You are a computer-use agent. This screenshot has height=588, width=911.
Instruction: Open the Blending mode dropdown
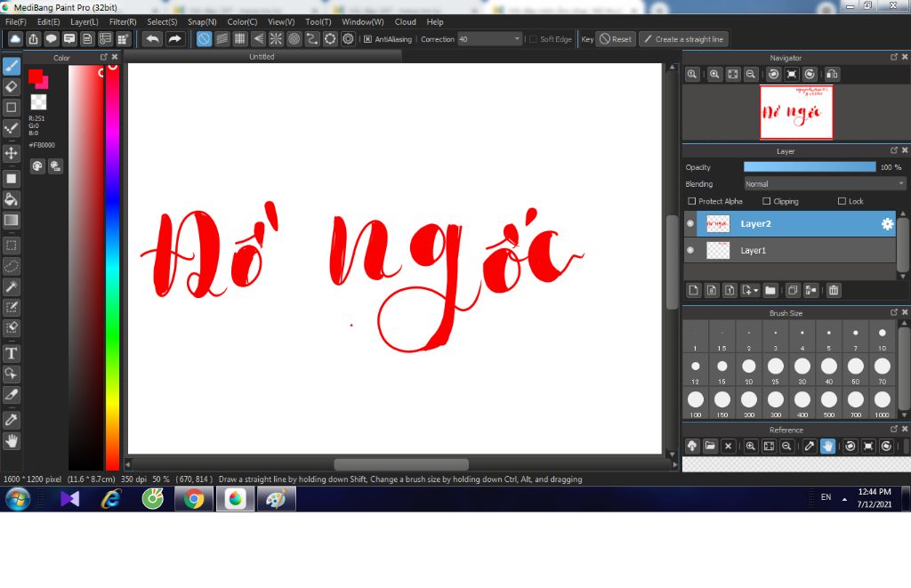[825, 183]
